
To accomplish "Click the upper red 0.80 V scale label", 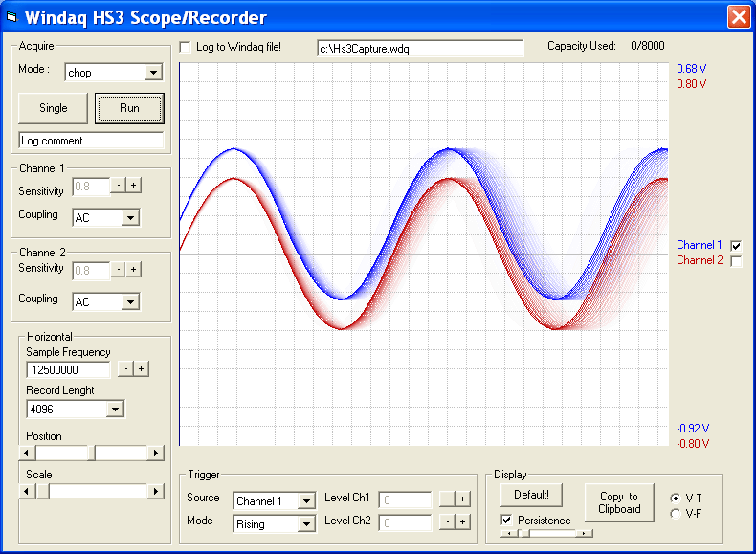I will coord(691,84).
